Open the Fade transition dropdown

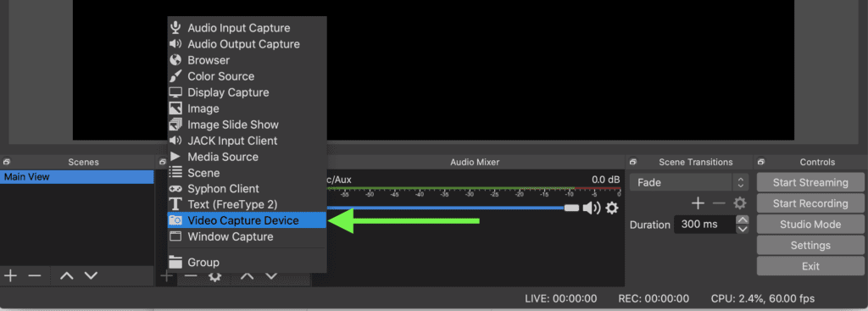pos(689,182)
